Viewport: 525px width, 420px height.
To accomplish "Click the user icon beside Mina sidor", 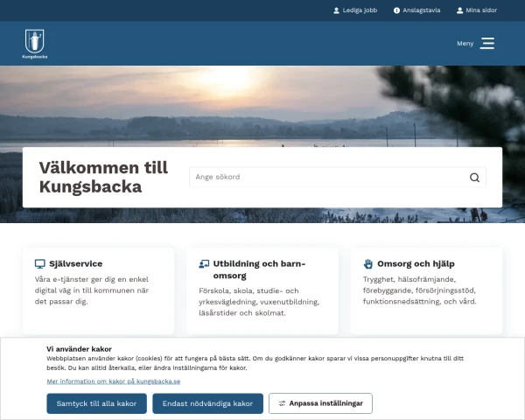I will 459,10.
